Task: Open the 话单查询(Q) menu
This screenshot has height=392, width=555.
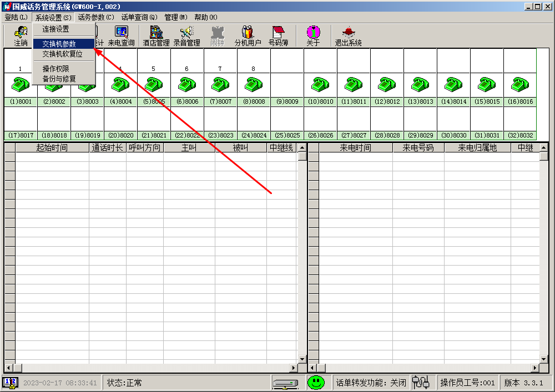Action: click(139, 17)
